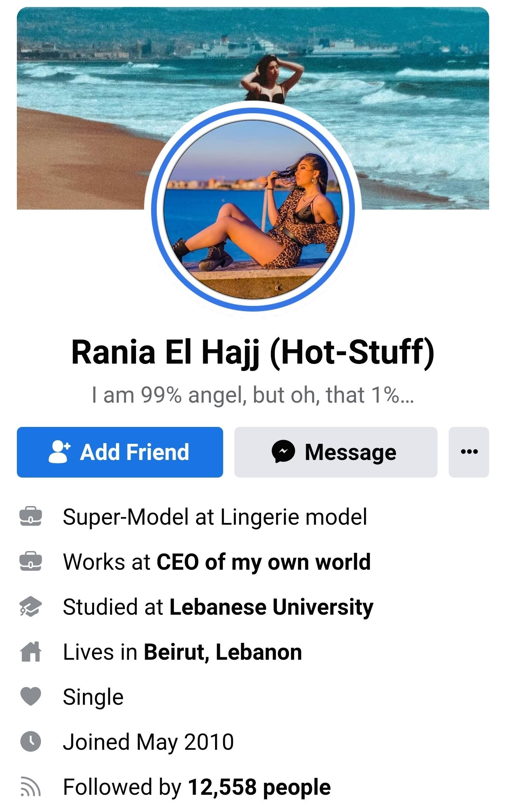Open the Beirut, Lebanon location link
506x812 pixels.
pos(223,652)
